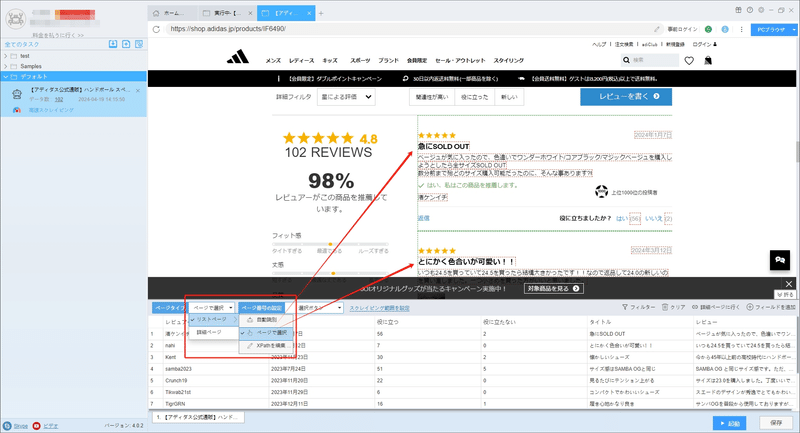Close the active アディ tab
Viewport: 800px width, 433px height.
pyautogui.click(x=309, y=13)
